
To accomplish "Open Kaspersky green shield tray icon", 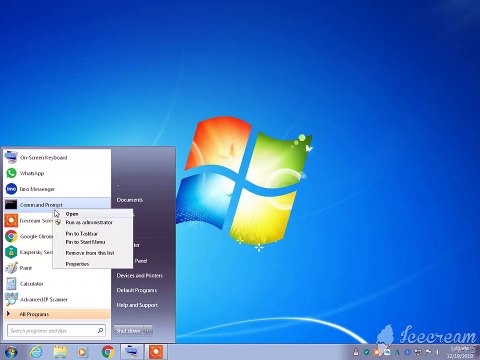I will click(367, 352).
